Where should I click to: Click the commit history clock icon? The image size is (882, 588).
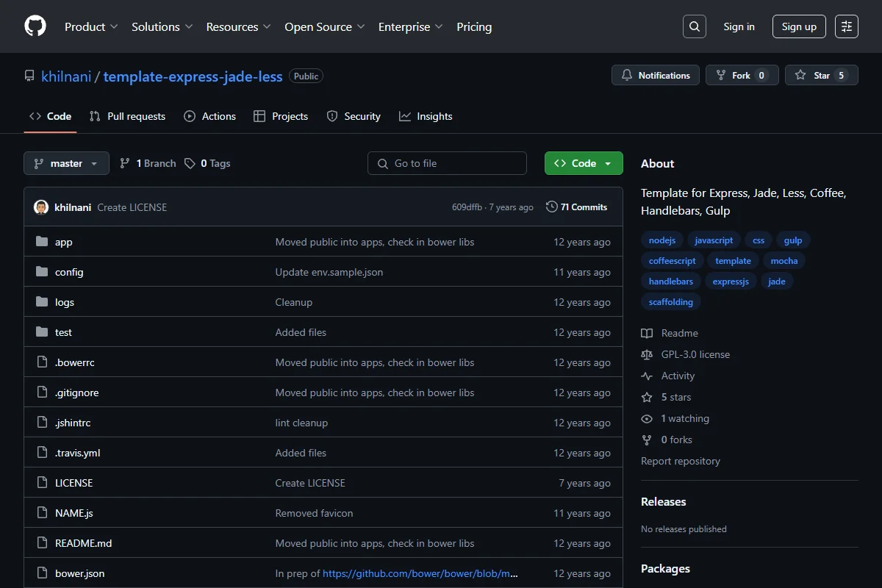551,207
